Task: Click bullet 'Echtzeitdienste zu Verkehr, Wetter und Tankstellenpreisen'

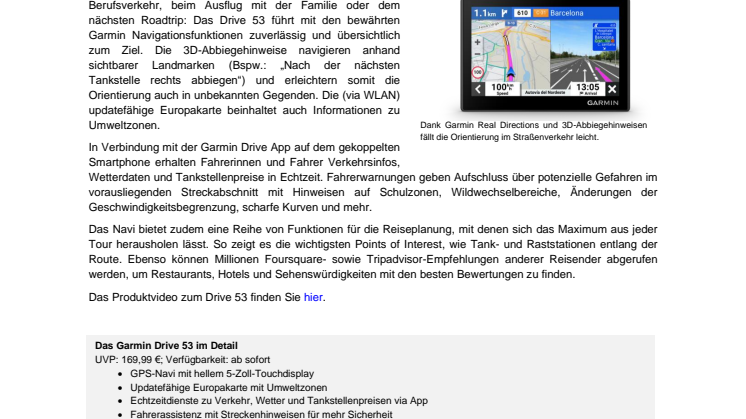Action: tap(279, 401)
